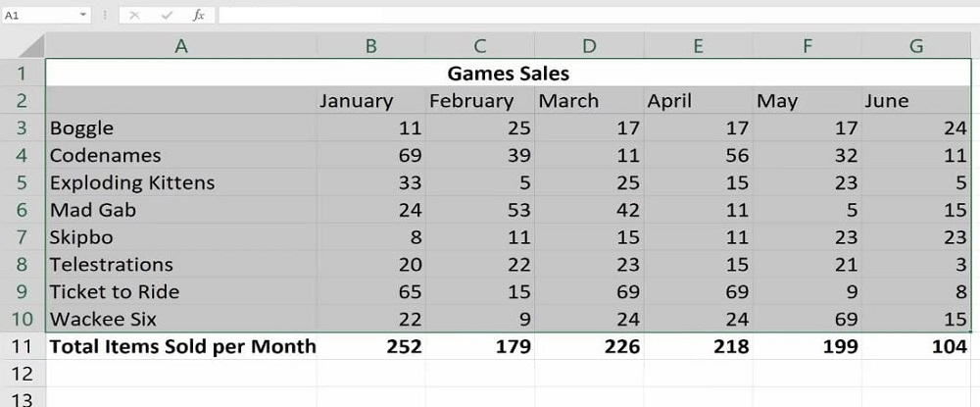Click the Name Box showing A1

coord(39,16)
